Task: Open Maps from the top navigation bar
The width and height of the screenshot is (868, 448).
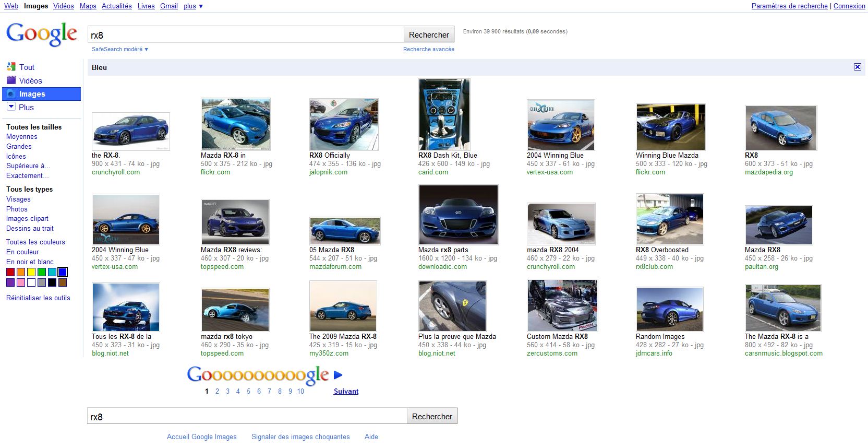Action: (x=88, y=6)
